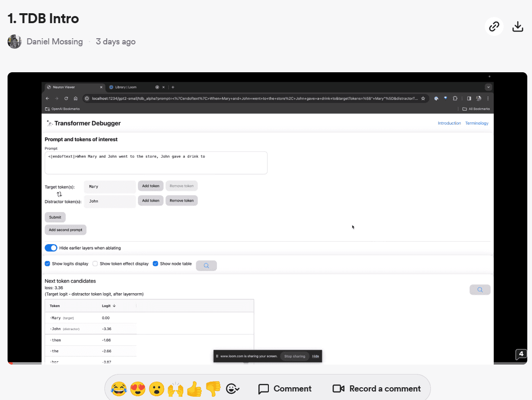Image resolution: width=532 pixels, height=400 pixels.
Task: Copy the video link via the link icon
Action: [x=494, y=26]
